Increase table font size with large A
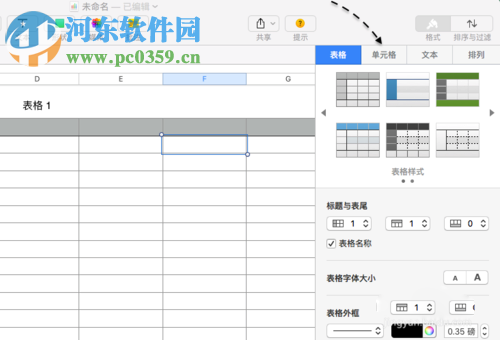The height and width of the screenshot is (361, 503). pyautogui.click(x=477, y=278)
